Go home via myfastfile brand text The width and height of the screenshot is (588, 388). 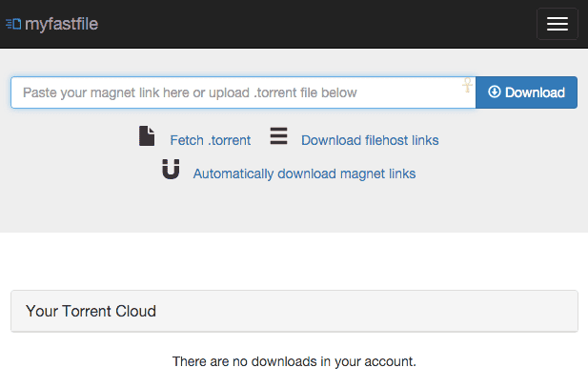pyautogui.click(x=62, y=24)
